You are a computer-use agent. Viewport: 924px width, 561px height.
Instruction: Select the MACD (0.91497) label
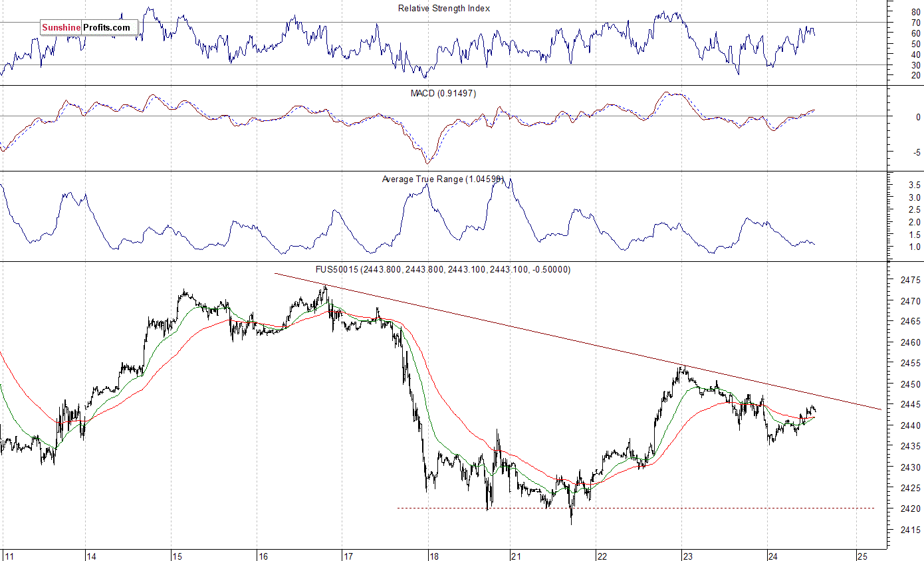443,93
